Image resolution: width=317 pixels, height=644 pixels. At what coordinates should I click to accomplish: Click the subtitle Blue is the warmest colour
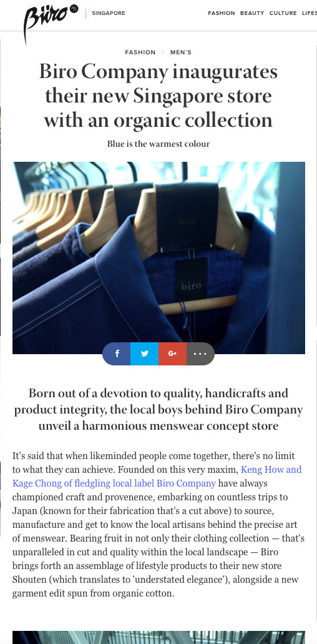158,144
